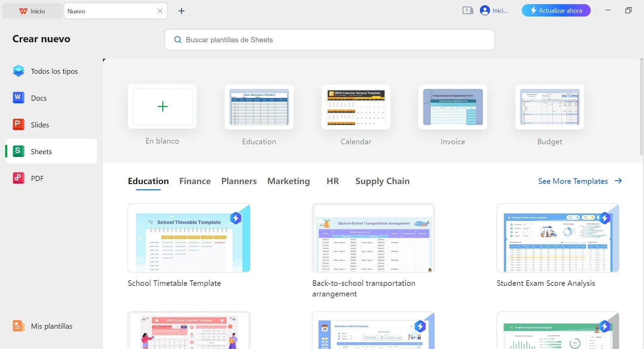Click the Invoice category label
644x349 pixels.
(x=453, y=142)
